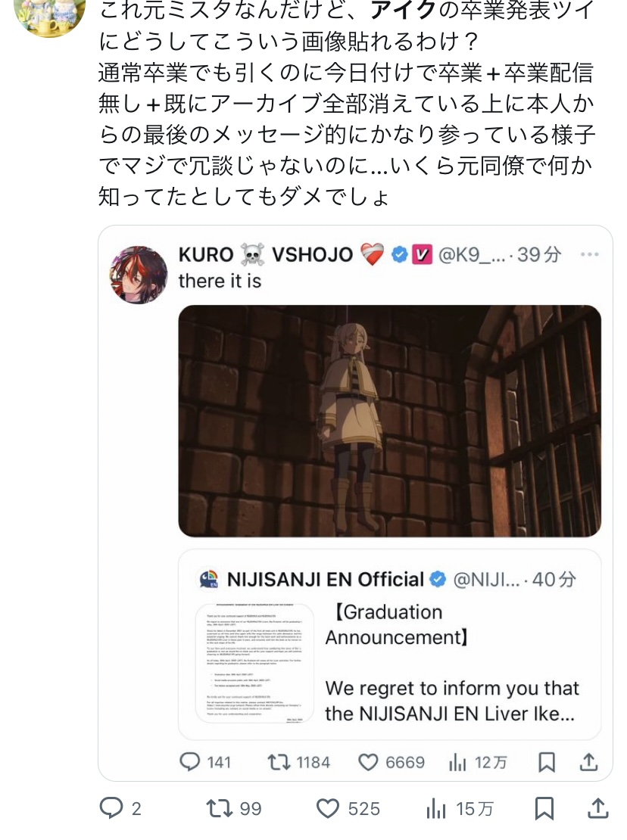Bookmark KURO's quoted tweet
This screenshot has width=627, height=840.
point(547,762)
